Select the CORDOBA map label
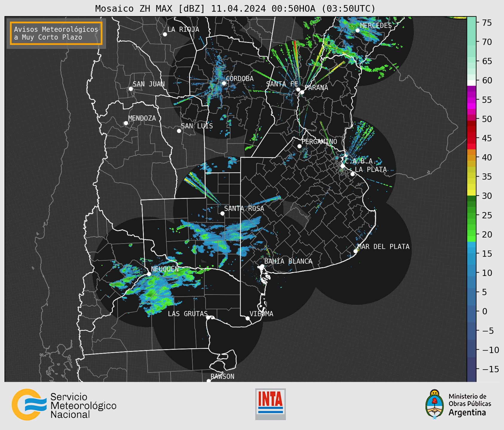The height and width of the screenshot is (430, 504). 240,79
